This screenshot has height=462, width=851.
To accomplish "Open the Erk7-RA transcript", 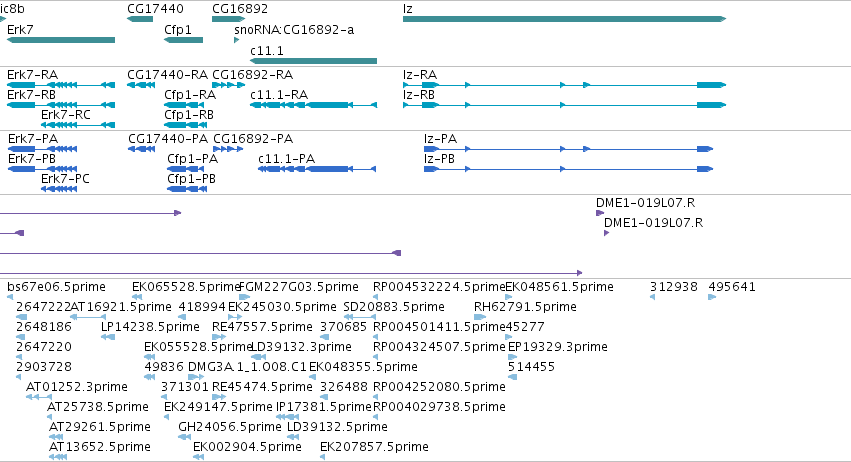I will [x=61, y=85].
